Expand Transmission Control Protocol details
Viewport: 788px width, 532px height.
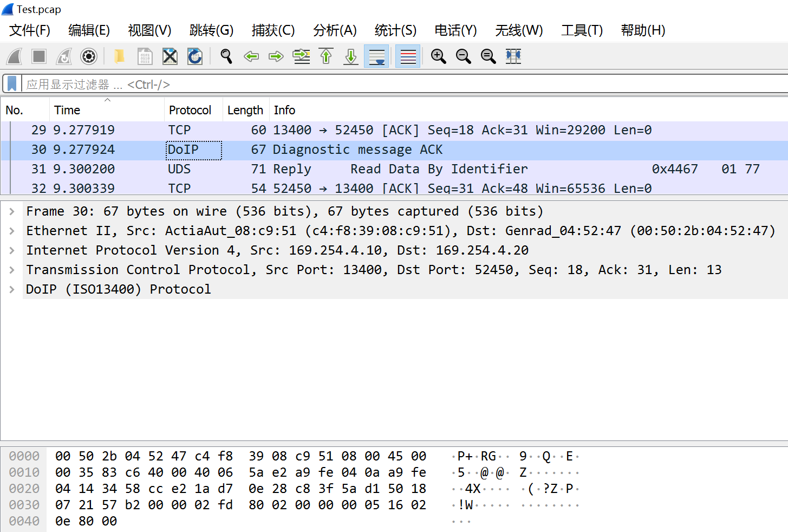pos(11,269)
